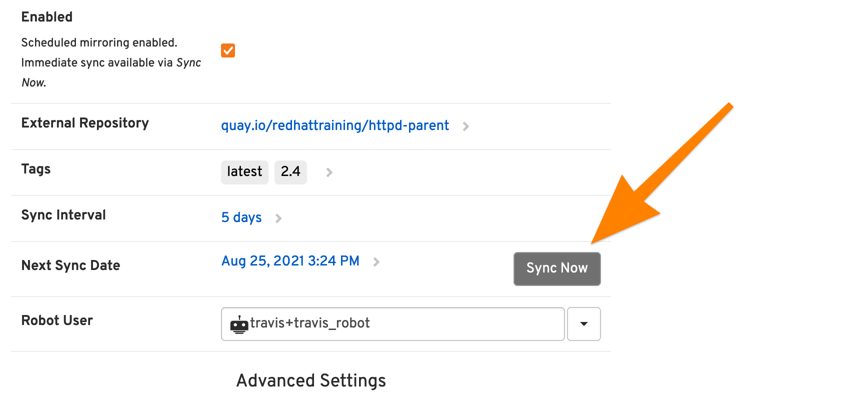Expand the chevron next to External Repository
The height and width of the screenshot is (405, 868).
click(x=466, y=126)
